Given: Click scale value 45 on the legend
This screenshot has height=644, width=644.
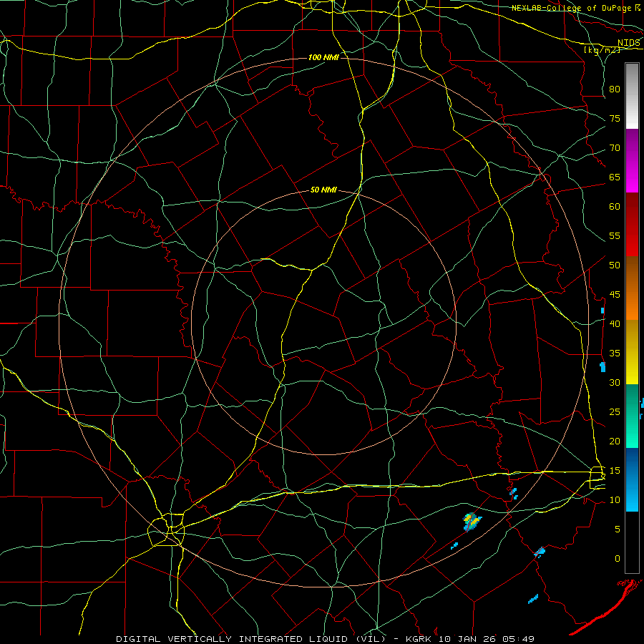Looking at the screenshot, I should pos(615,295).
